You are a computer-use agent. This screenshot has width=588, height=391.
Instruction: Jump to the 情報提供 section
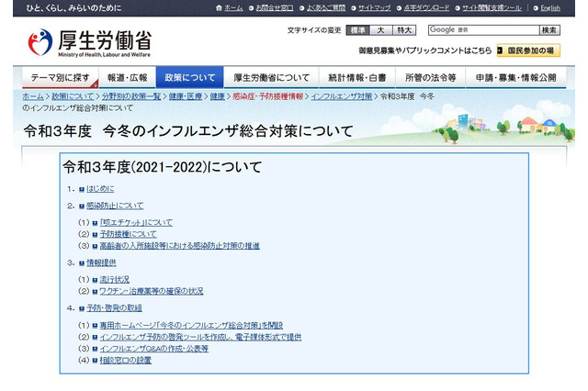pos(101,263)
